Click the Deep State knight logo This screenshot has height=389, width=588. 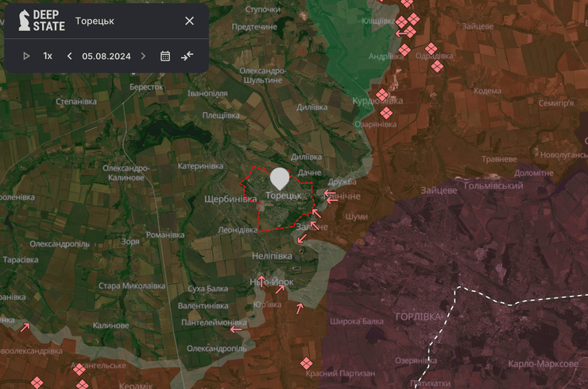tap(25, 21)
